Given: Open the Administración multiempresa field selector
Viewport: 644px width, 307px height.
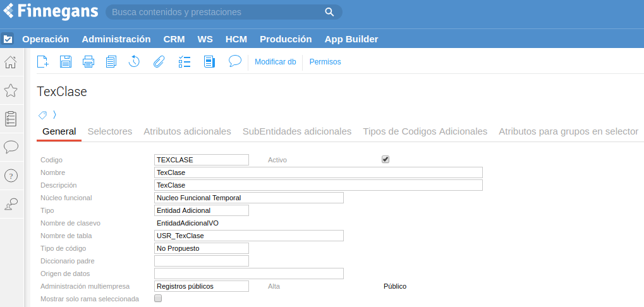Looking at the screenshot, I should [201, 286].
